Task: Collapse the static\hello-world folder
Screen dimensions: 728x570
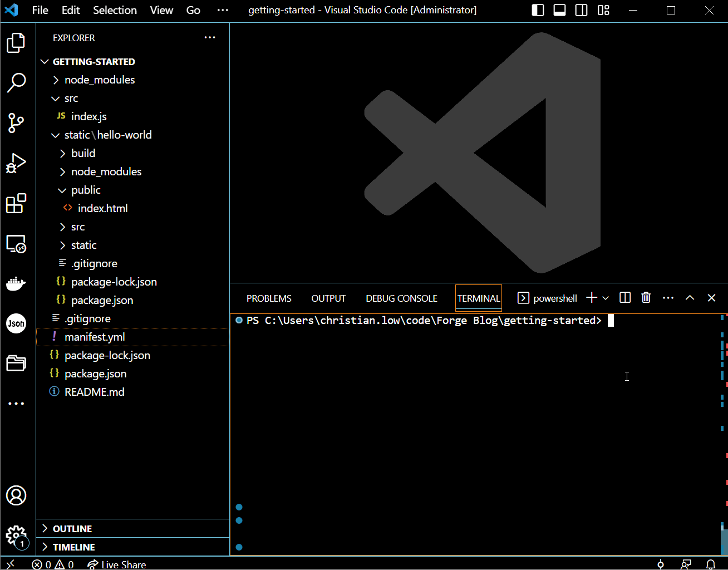Action: tap(132, 135)
